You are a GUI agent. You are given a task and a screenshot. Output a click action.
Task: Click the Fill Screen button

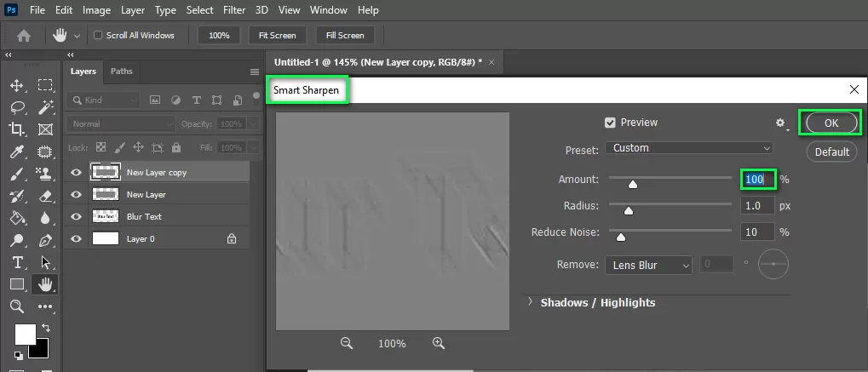click(x=345, y=36)
